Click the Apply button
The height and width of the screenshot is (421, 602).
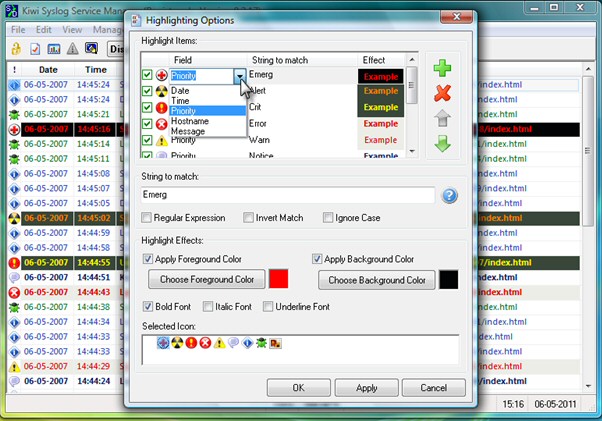pos(366,388)
